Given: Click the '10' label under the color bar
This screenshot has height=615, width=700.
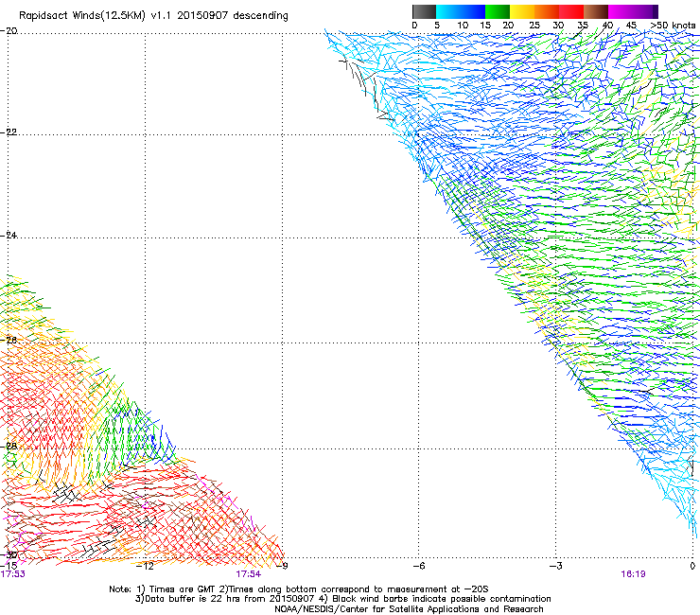Looking at the screenshot, I should pos(463,26).
